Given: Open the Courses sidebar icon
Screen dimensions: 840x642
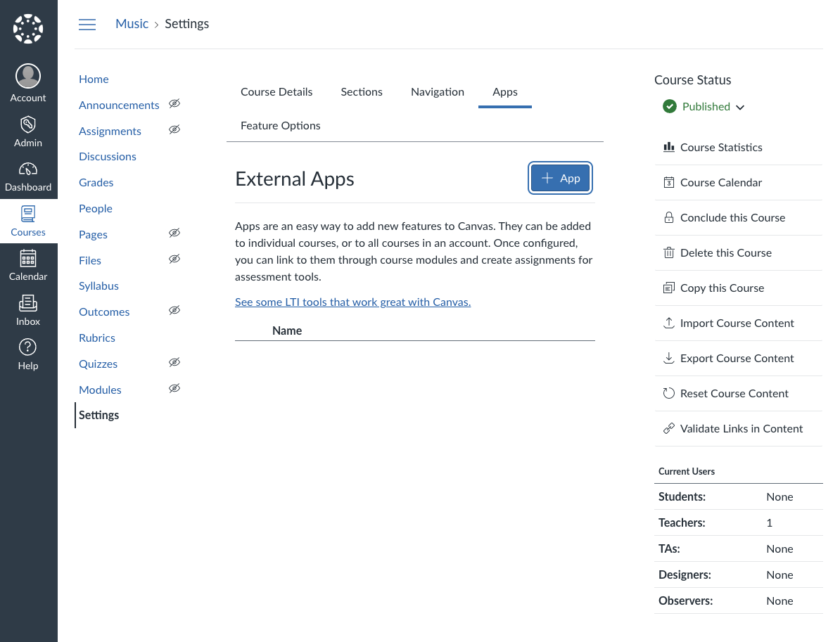Looking at the screenshot, I should coord(28,220).
